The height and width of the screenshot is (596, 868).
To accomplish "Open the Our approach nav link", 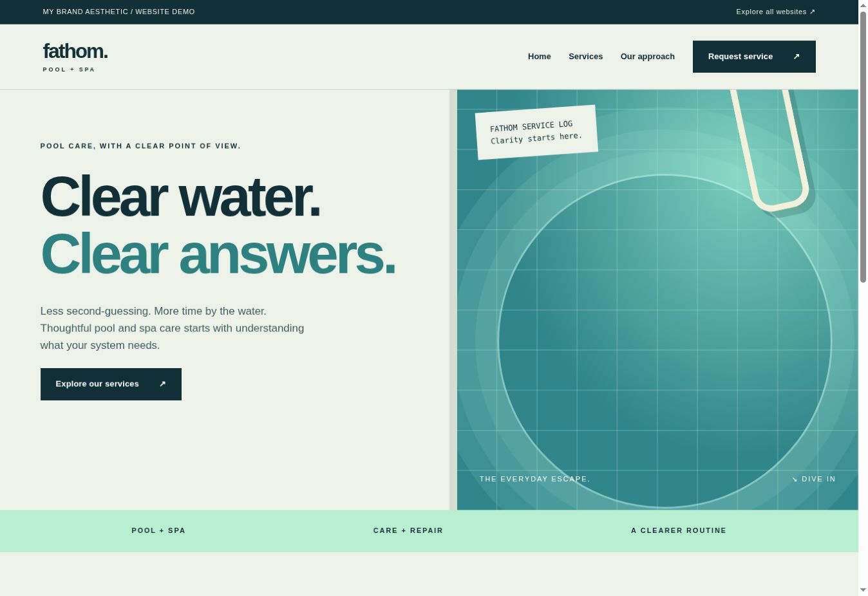I will click(647, 57).
